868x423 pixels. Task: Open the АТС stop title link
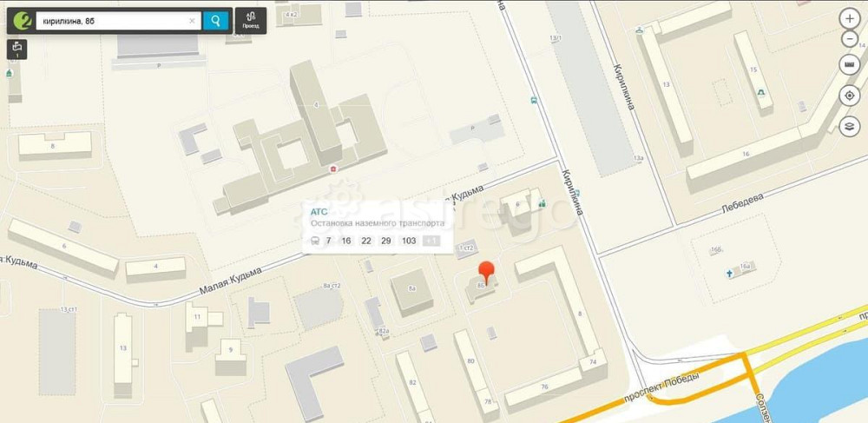pyautogui.click(x=319, y=212)
